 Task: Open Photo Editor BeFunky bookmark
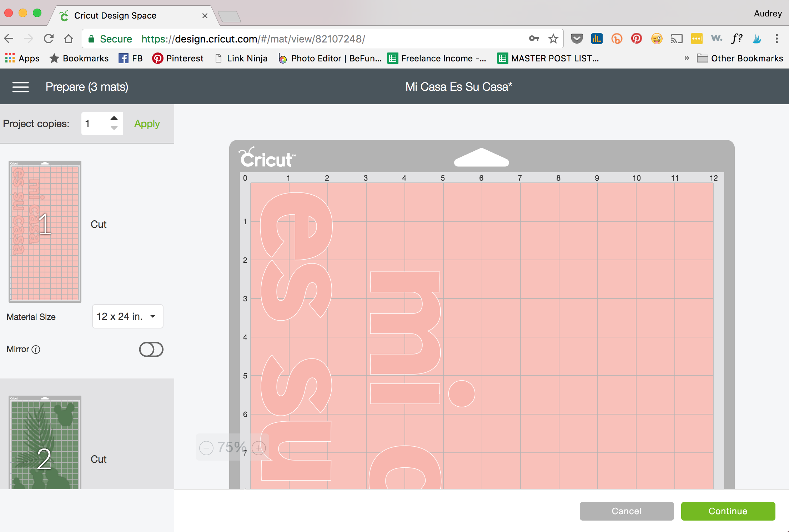pos(330,58)
